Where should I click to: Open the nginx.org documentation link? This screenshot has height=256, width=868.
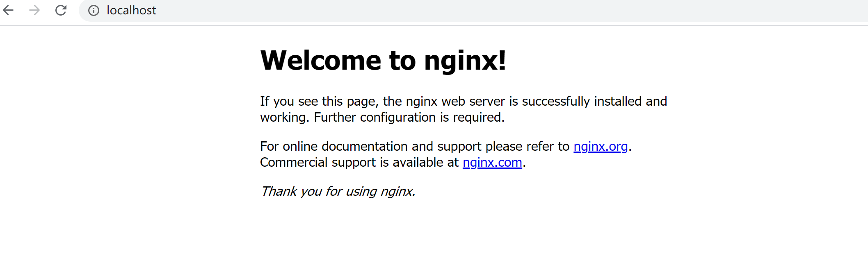click(601, 146)
